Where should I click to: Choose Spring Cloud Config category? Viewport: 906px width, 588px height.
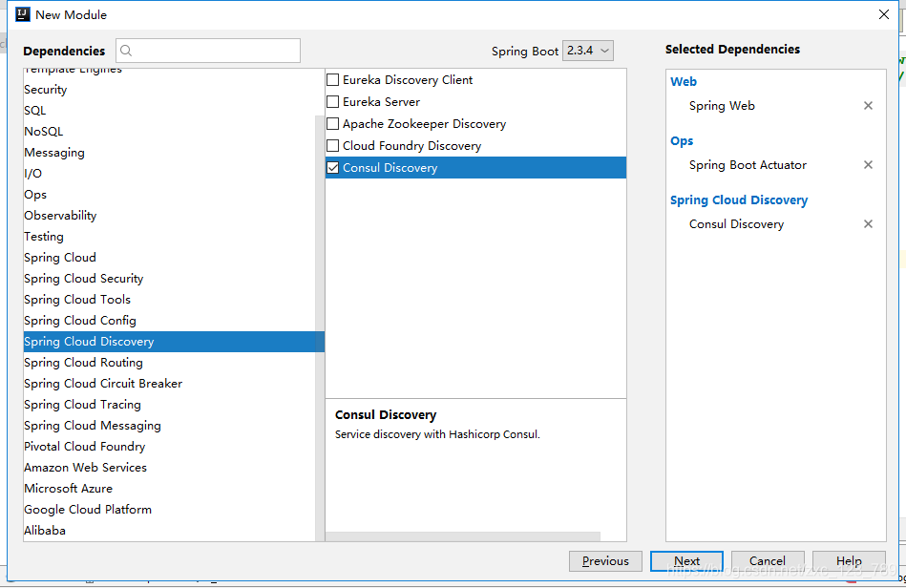[x=169, y=321]
